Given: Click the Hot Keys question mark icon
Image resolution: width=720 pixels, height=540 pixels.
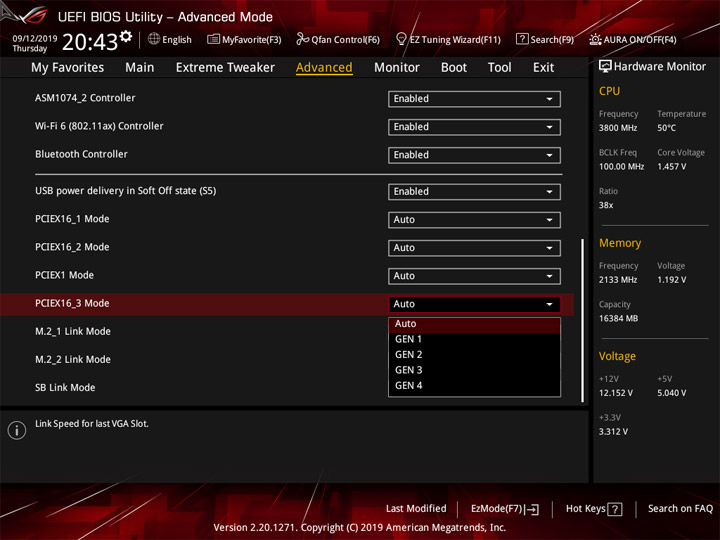Looking at the screenshot, I should pos(614,509).
